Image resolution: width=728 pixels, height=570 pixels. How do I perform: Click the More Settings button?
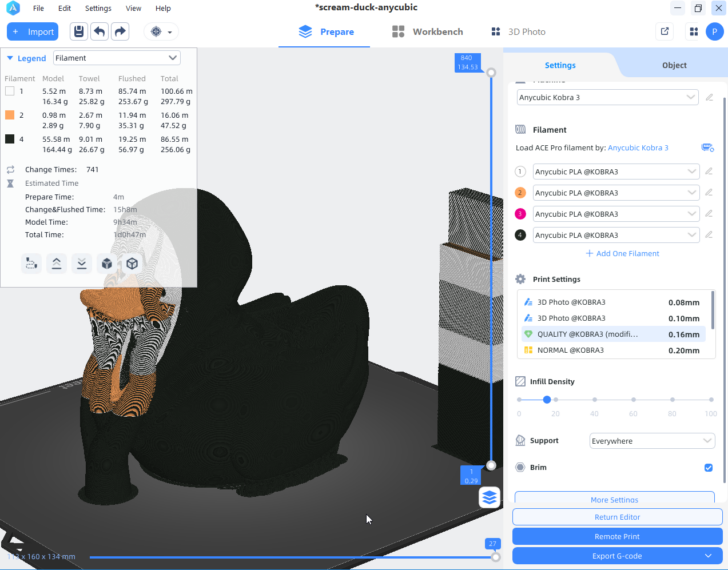click(x=614, y=498)
